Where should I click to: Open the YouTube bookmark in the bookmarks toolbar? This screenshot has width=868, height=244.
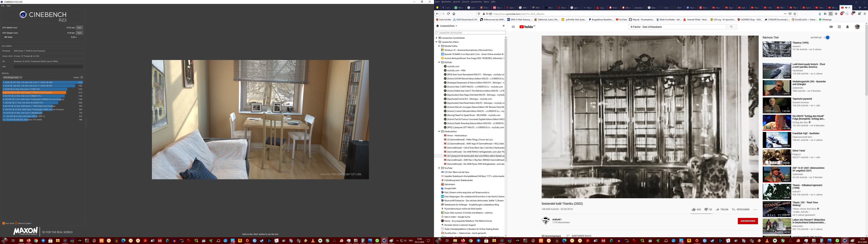621,19
